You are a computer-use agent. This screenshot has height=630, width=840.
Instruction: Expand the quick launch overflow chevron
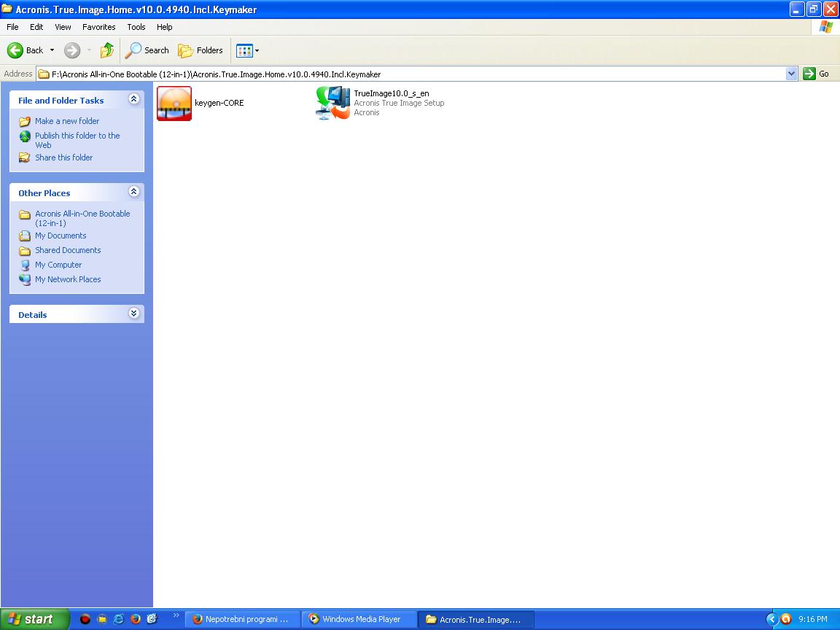click(176, 615)
